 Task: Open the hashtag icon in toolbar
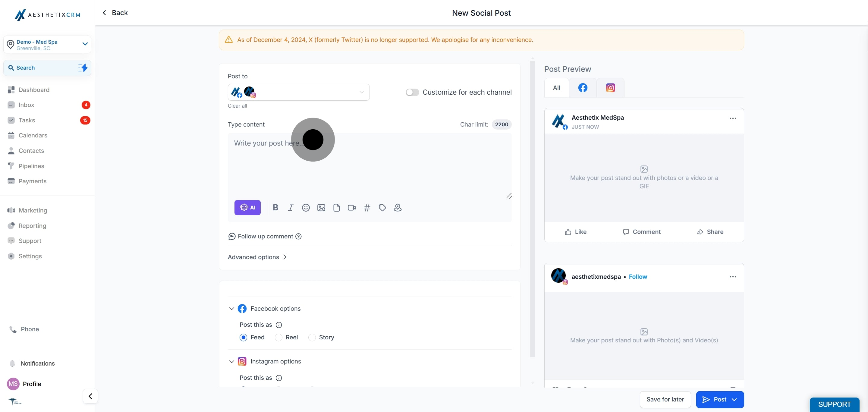tap(367, 208)
